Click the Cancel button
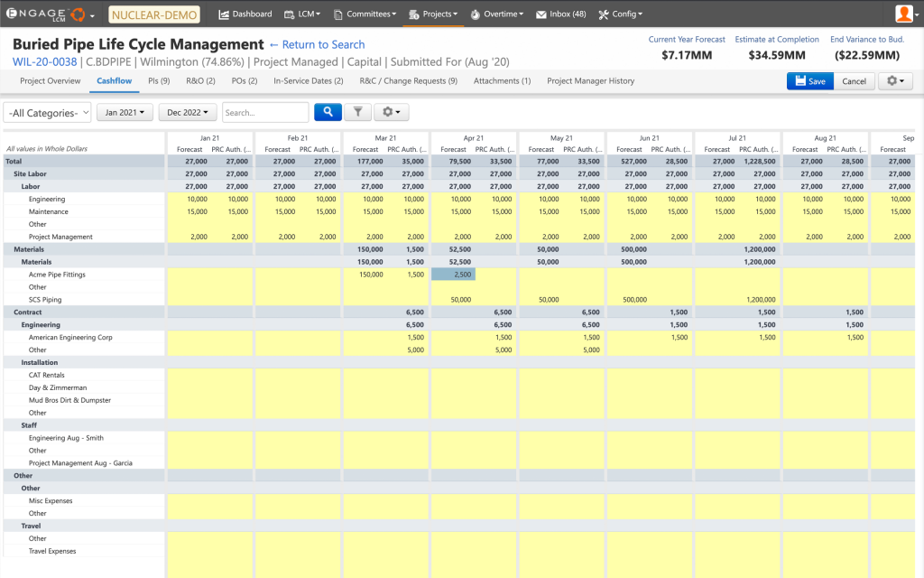Image resolution: width=924 pixels, height=578 pixels. [854, 81]
